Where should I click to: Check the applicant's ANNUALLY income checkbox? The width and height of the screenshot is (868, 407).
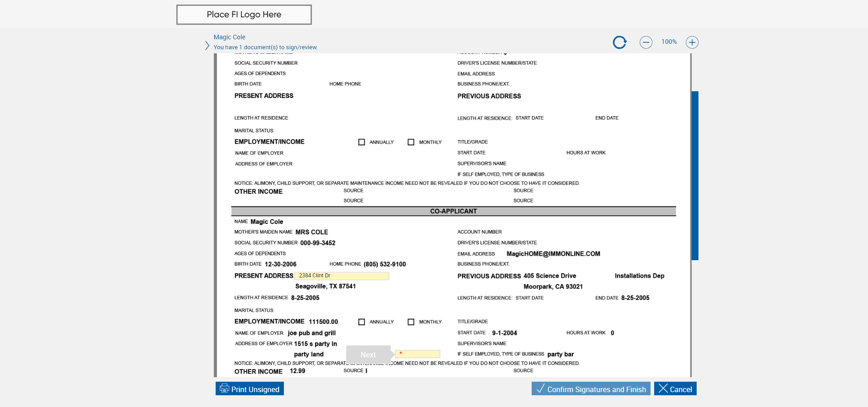(362, 142)
